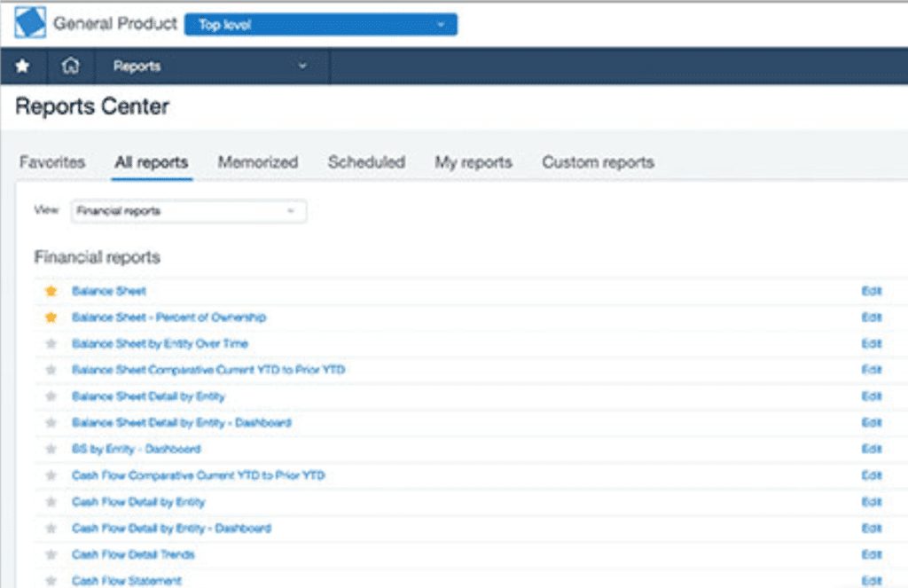Click the Sage Intacct logo icon
Viewport: 908px width, 588px height.
[30, 23]
